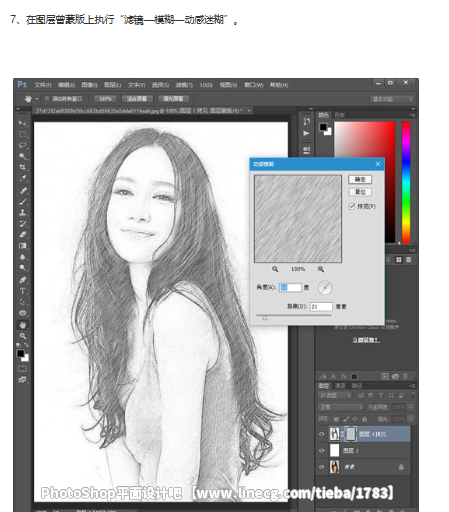This screenshot has height=512, width=449.
Task: Open the 滤镜 menu
Action: coord(184,85)
